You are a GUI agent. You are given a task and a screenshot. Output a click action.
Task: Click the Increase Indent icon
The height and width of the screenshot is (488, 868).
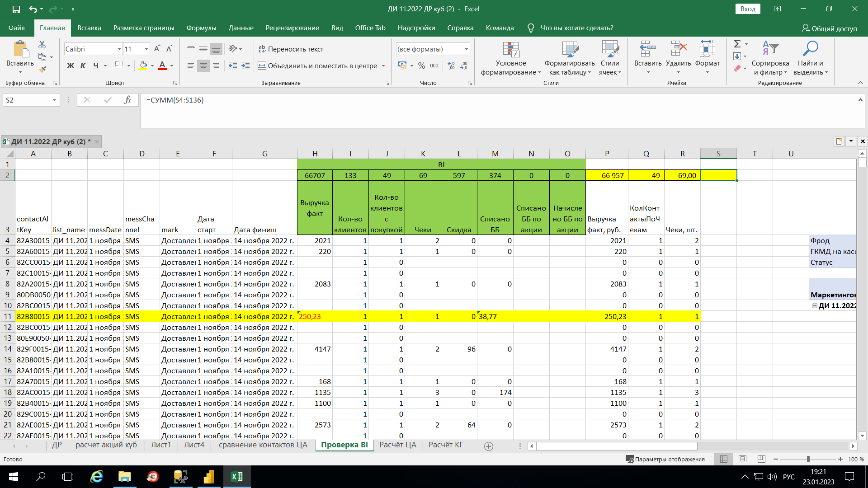coord(245,66)
